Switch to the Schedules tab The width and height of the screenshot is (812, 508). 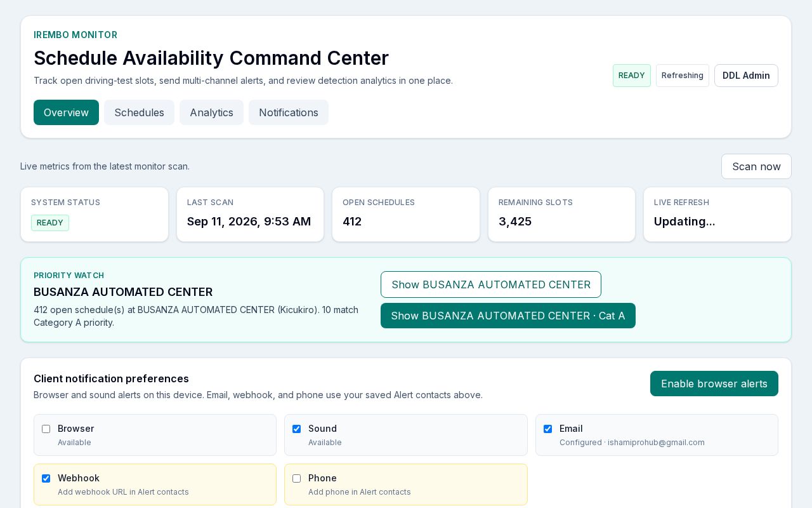coord(139,112)
